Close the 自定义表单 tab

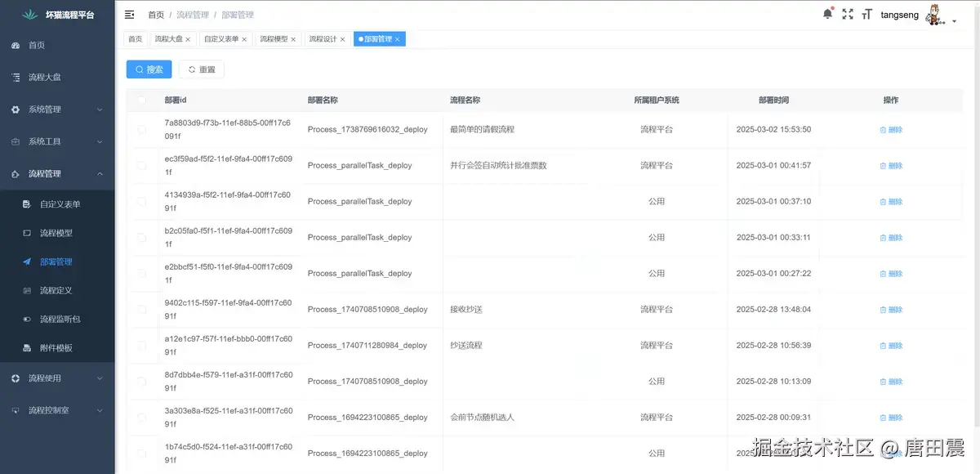tap(244, 39)
